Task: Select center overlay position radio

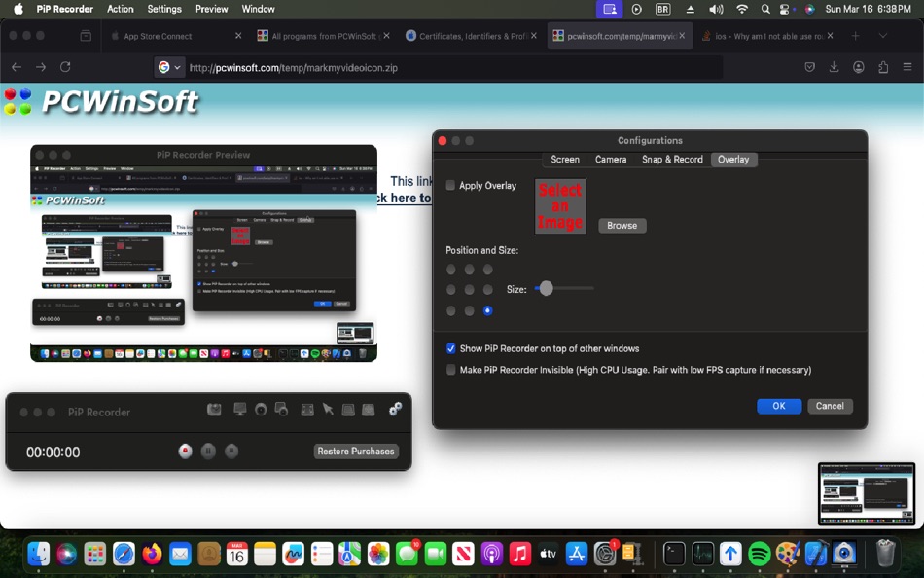Action: click(x=469, y=290)
